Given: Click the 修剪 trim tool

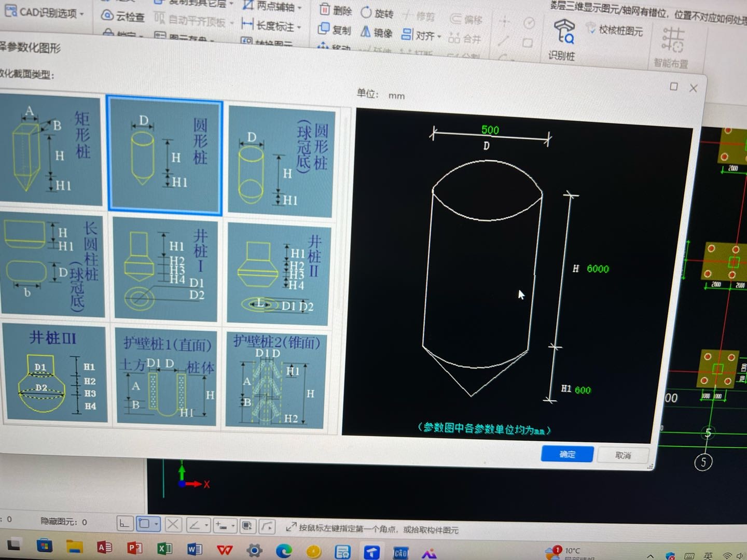Looking at the screenshot, I should [419, 17].
